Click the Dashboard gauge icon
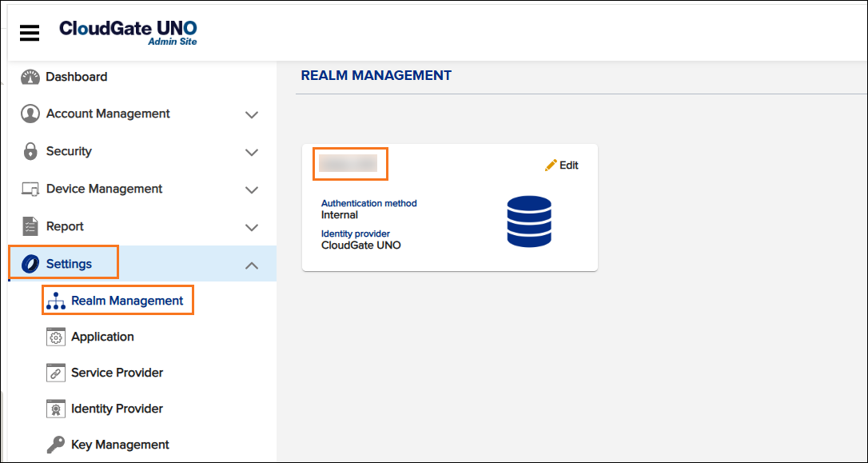The height and width of the screenshot is (463, 868). click(30, 77)
